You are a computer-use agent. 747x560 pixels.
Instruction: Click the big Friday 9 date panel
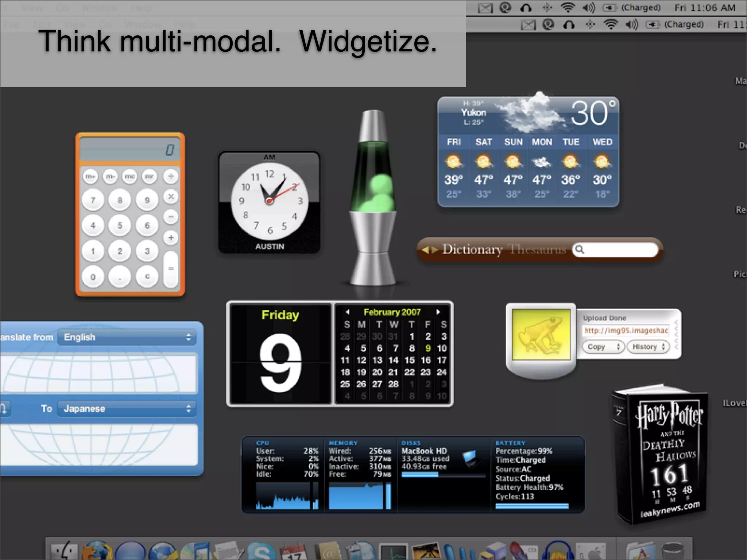280,354
